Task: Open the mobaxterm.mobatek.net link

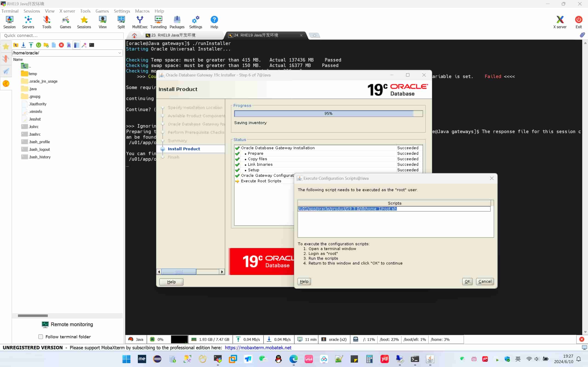Action: pos(258,347)
